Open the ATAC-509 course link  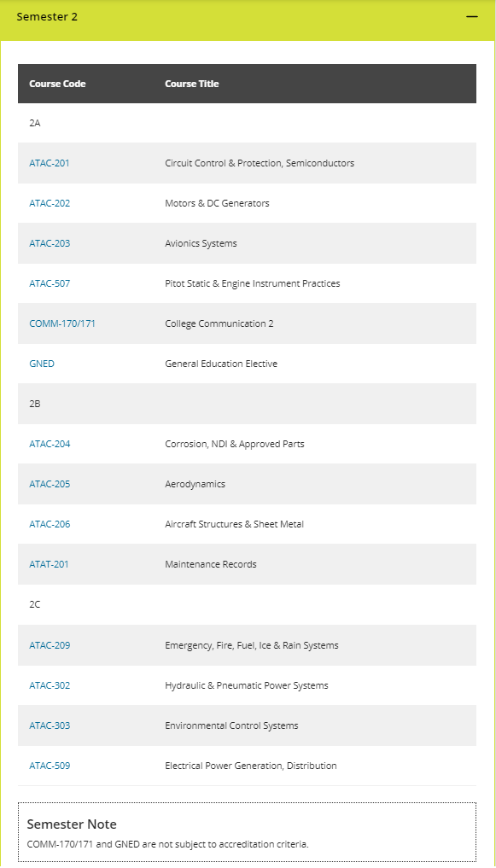click(x=50, y=766)
